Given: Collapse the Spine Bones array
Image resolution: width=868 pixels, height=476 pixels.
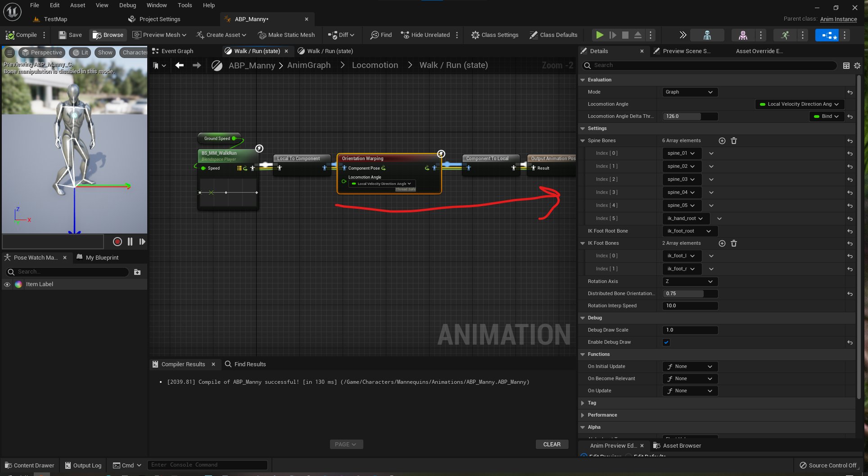Looking at the screenshot, I should click(583, 140).
